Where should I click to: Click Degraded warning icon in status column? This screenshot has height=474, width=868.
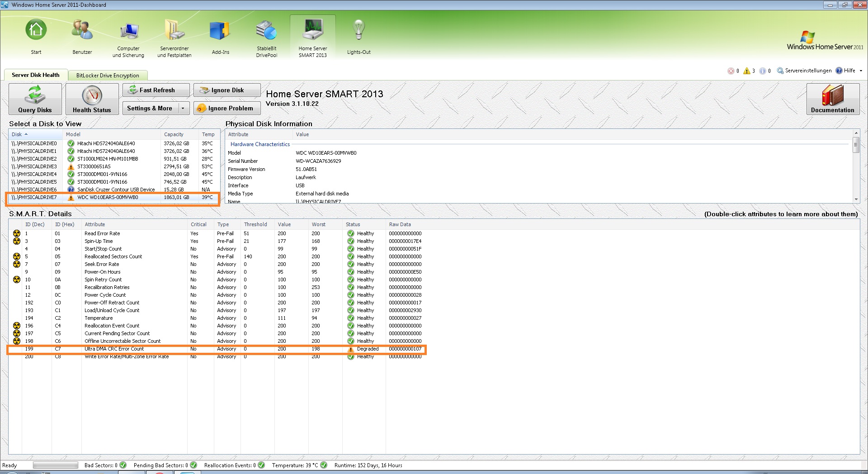click(x=350, y=349)
